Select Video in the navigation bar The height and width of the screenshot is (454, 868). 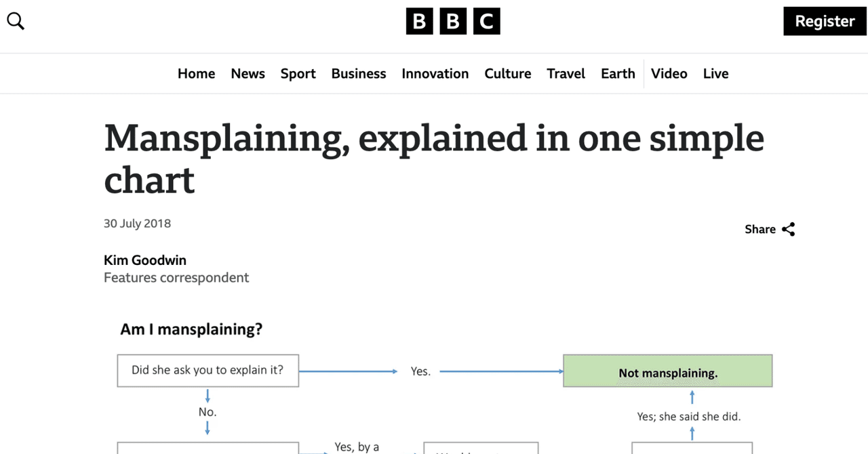tap(669, 74)
